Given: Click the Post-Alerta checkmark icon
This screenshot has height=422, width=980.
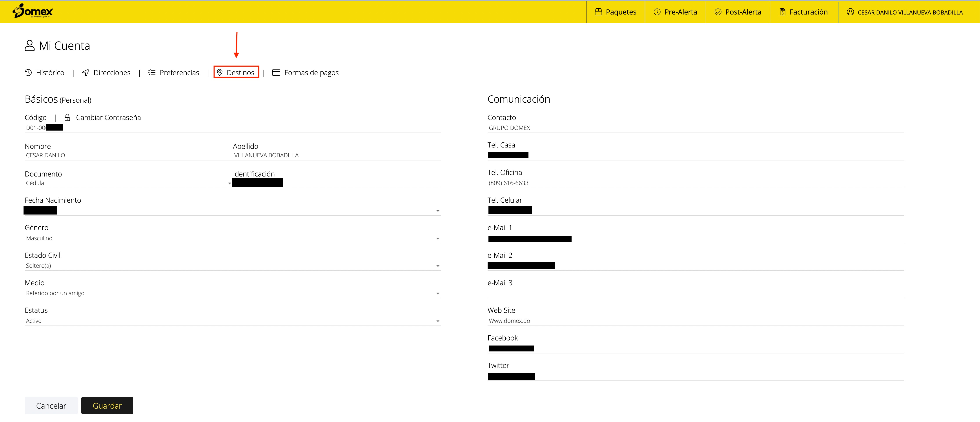Looking at the screenshot, I should tap(718, 12).
